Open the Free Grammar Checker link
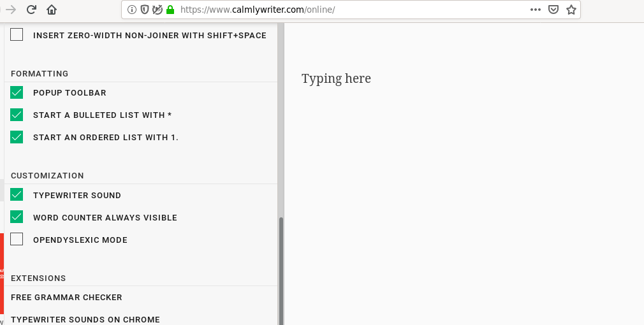 (x=66, y=298)
